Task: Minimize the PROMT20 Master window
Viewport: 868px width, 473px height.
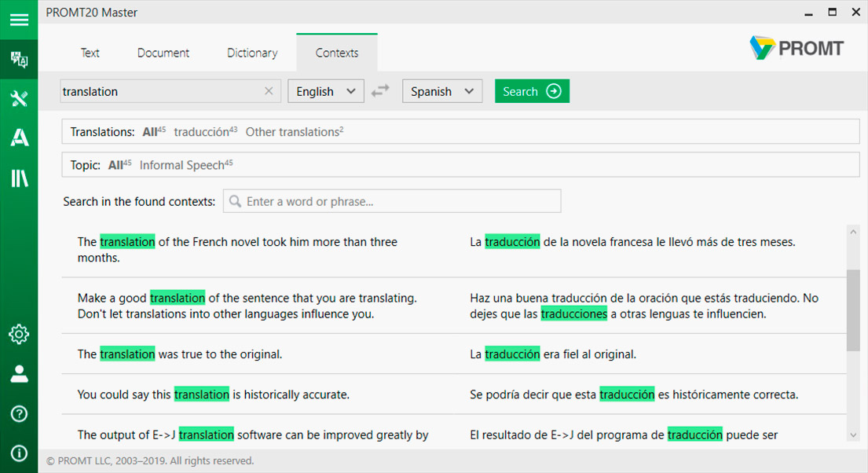Action: coord(809,13)
